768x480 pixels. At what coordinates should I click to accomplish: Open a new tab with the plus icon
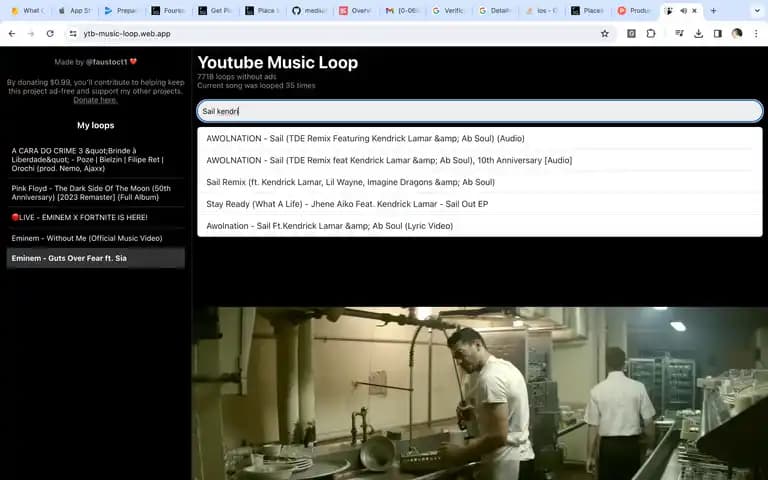tap(714, 10)
